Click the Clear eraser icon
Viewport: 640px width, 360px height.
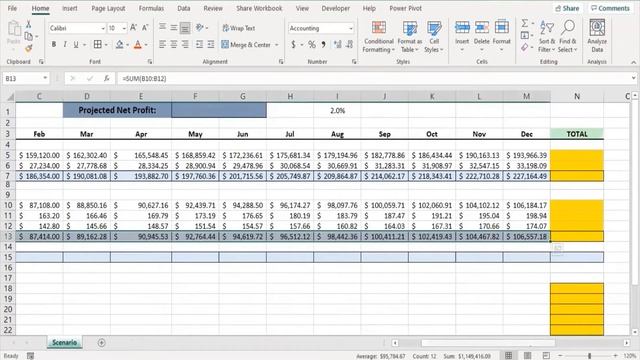pos(525,48)
